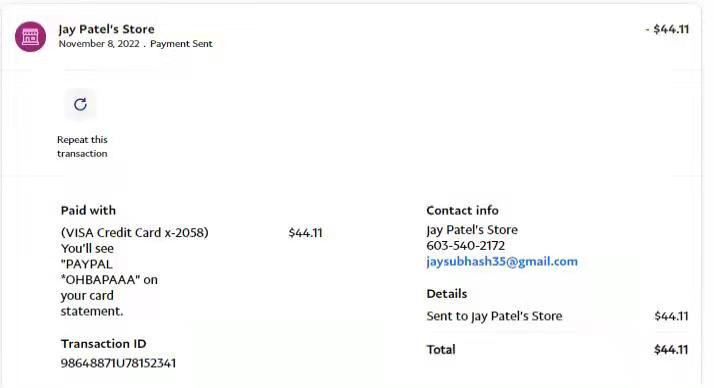Screen dimensions: 714x388
Task: Select the 'Repeat this transaction' label
Action: 82,147
